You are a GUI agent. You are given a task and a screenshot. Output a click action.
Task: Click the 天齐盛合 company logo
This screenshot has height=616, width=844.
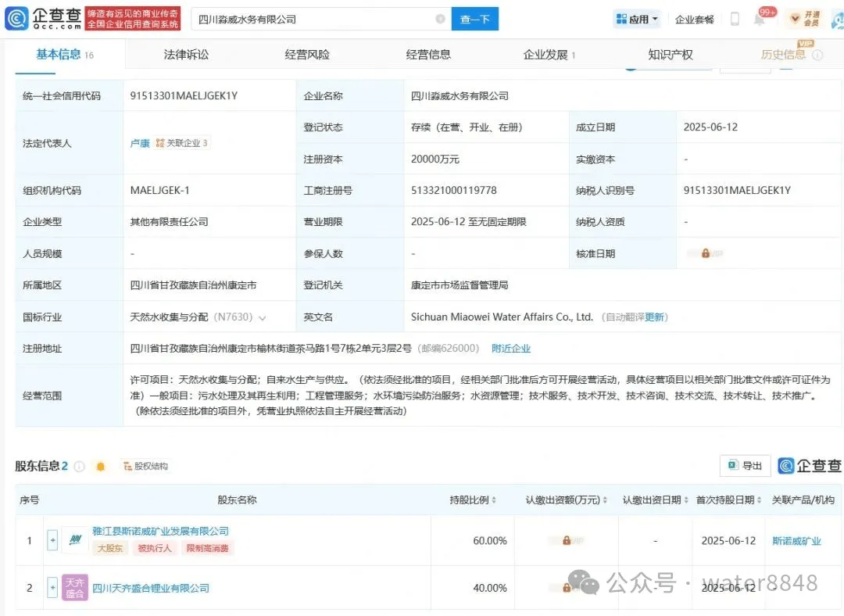pyautogui.click(x=75, y=587)
